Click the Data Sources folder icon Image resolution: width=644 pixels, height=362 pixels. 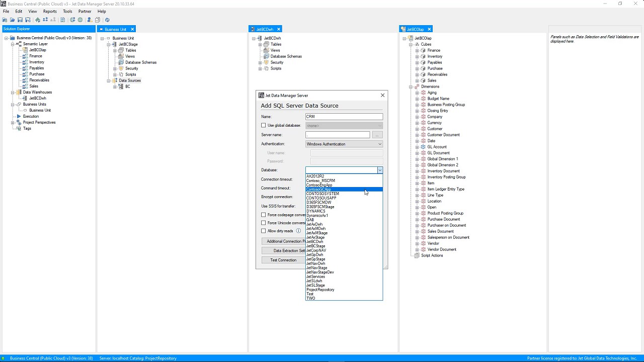[x=115, y=80]
